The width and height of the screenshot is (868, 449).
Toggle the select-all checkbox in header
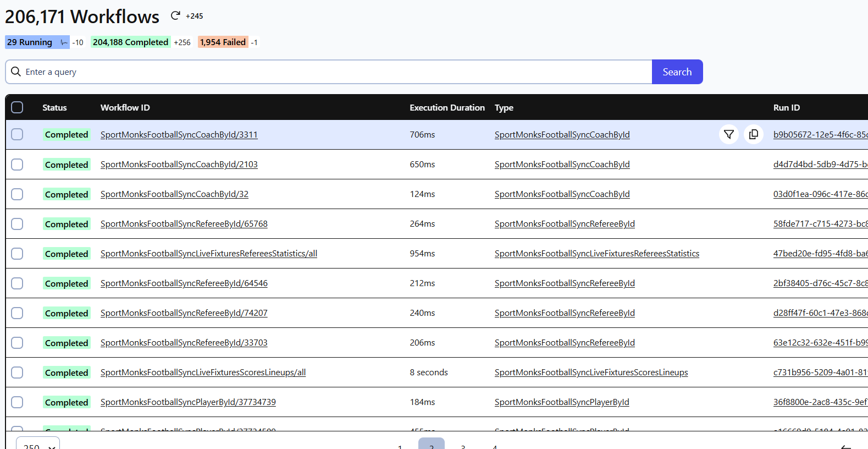click(x=17, y=107)
